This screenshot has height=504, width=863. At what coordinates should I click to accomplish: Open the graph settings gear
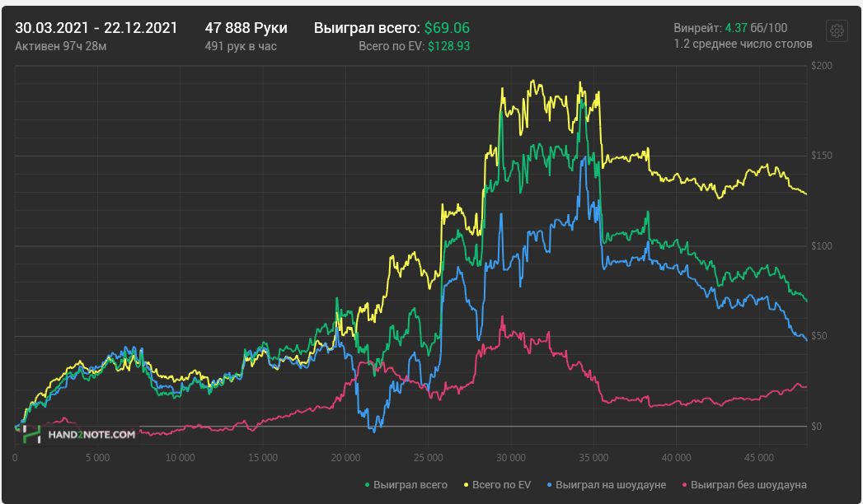tap(837, 30)
